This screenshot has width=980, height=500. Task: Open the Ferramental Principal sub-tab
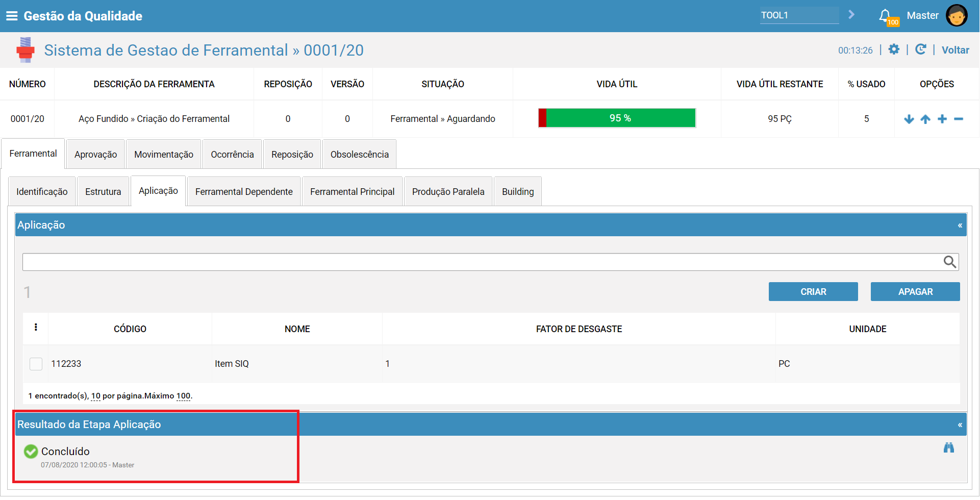click(353, 191)
